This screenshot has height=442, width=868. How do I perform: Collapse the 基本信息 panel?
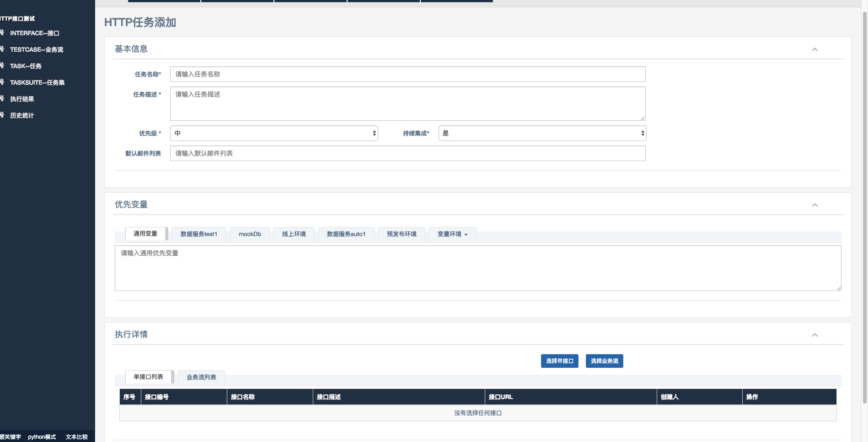pyautogui.click(x=814, y=49)
